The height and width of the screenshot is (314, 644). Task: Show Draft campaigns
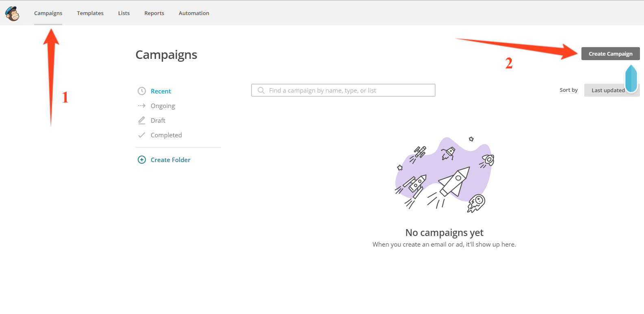pos(158,120)
